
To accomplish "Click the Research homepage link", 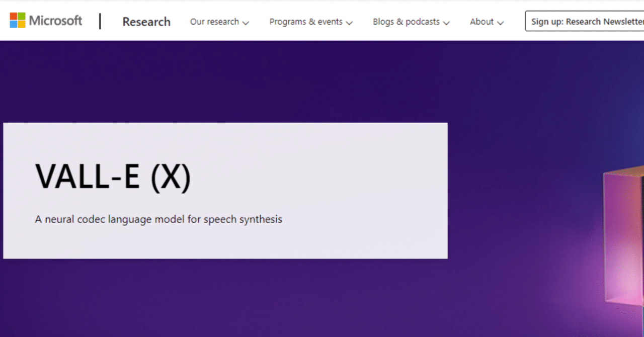I will [146, 22].
